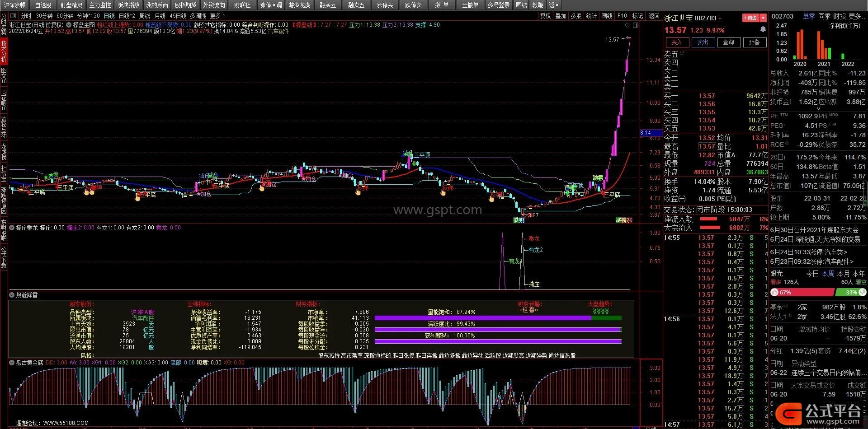Click the diamond icon at chart top-right

627,25
